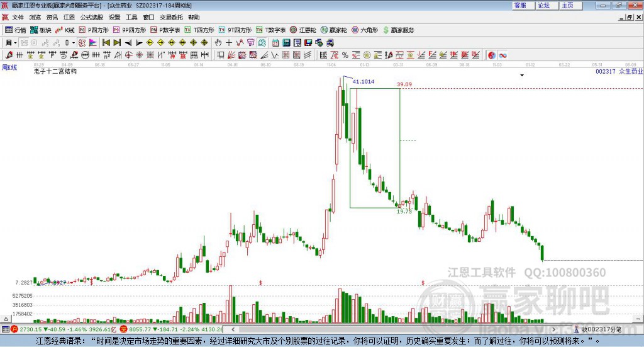Open the T数字表 tool
The image size is (644, 347).
coord(270,30)
